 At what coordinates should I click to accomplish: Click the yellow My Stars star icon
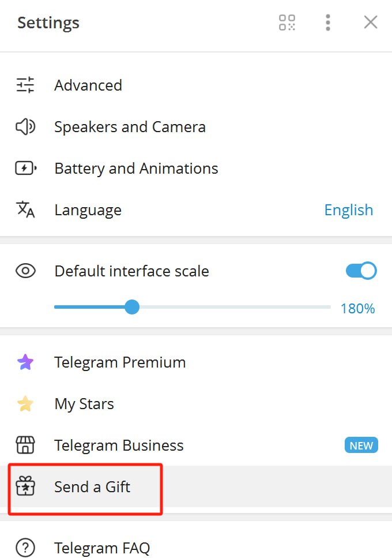tap(25, 404)
